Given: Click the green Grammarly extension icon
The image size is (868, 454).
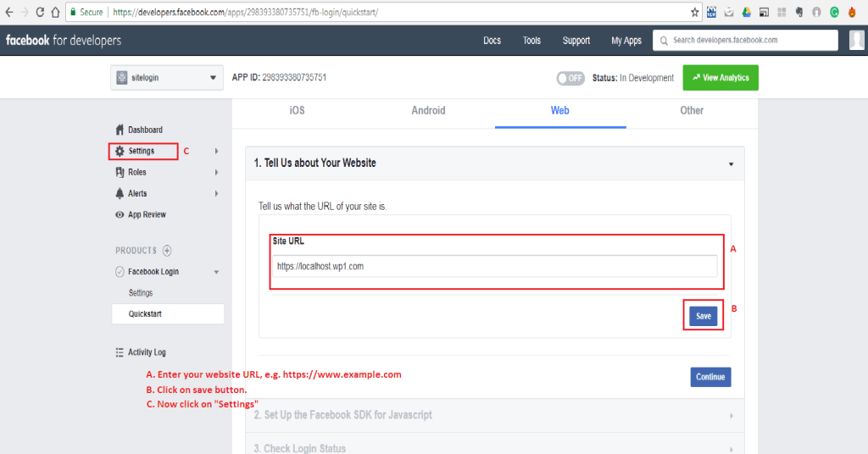Looking at the screenshot, I should point(834,12).
